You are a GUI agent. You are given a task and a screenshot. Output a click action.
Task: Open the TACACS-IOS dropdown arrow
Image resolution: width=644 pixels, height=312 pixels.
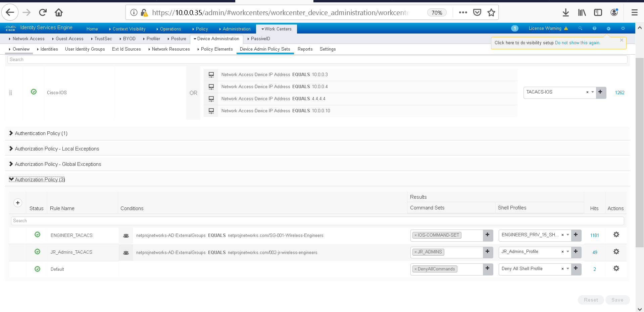point(593,92)
